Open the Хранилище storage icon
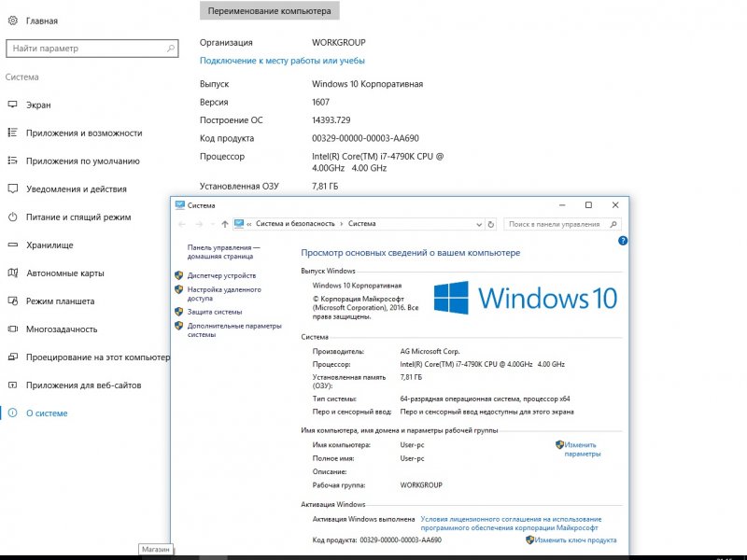The height and width of the screenshot is (560, 747). [x=13, y=245]
